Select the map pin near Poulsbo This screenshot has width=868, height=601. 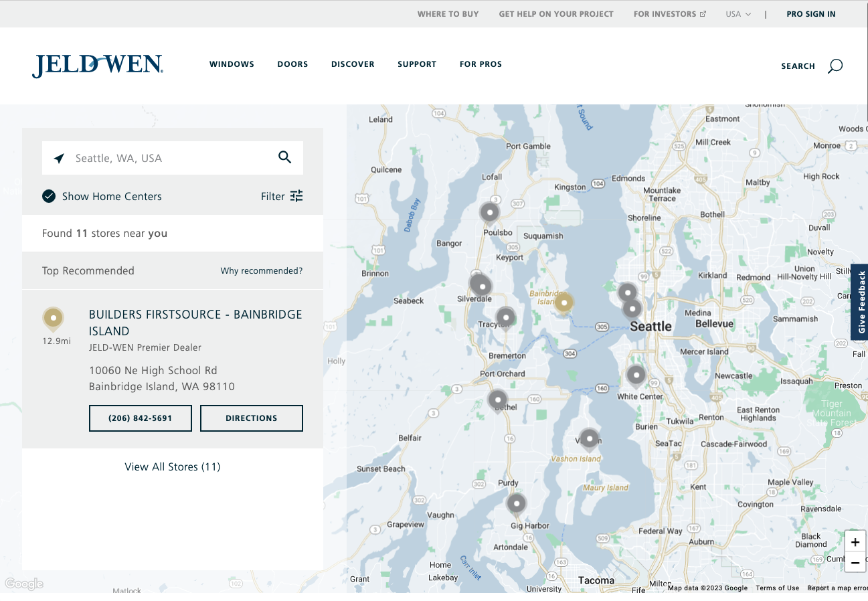pos(490,213)
